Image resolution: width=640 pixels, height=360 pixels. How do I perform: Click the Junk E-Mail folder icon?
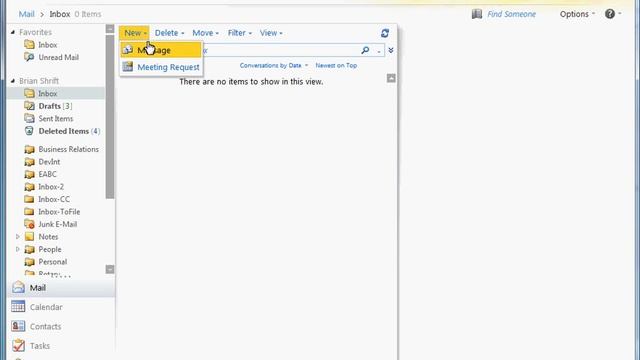point(29,224)
